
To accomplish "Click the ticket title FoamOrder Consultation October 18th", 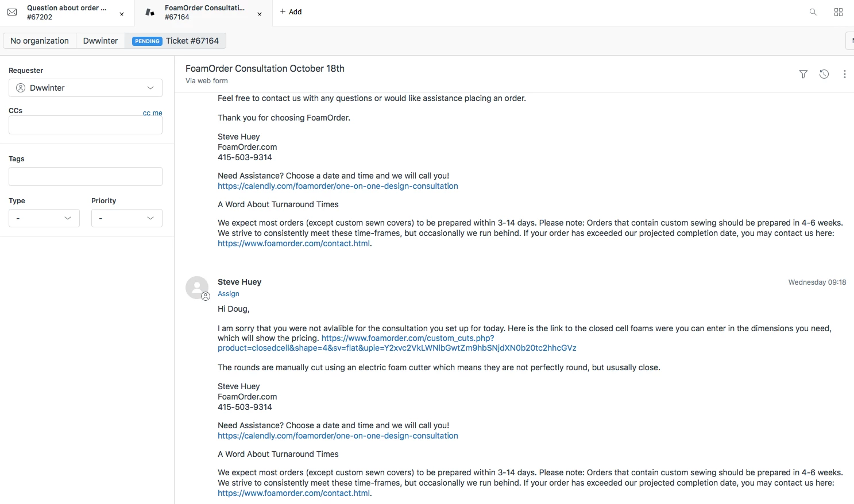I will pyautogui.click(x=265, y=68).
